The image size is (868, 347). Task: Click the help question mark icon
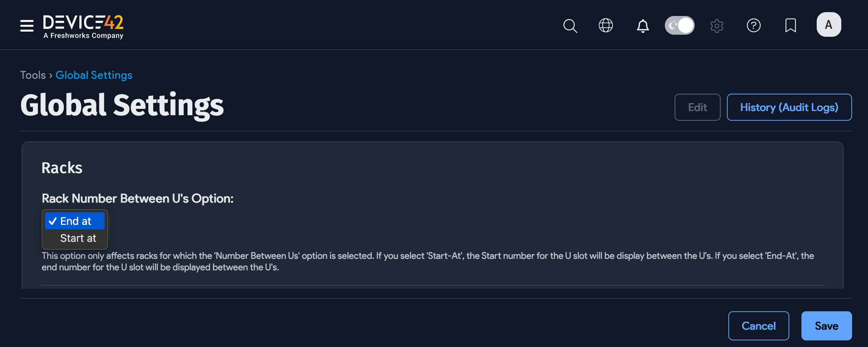pyautogui.click(x=754, y=25)
